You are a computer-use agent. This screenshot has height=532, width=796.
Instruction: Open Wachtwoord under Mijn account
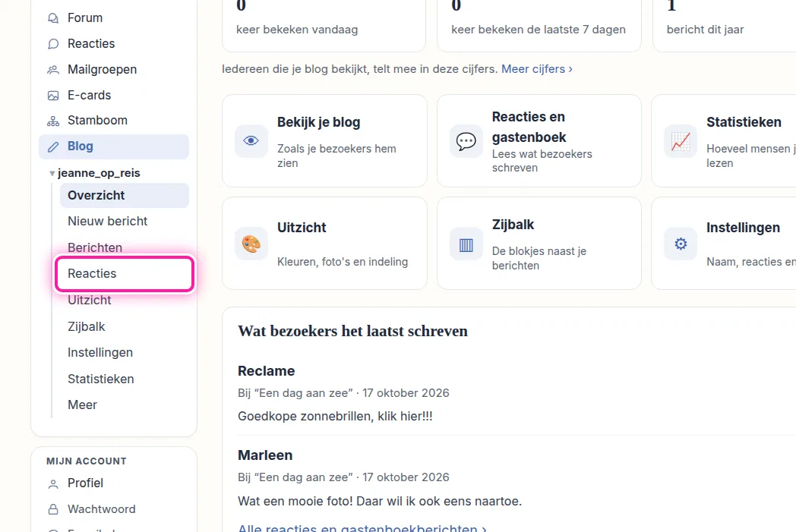(102, 509)
